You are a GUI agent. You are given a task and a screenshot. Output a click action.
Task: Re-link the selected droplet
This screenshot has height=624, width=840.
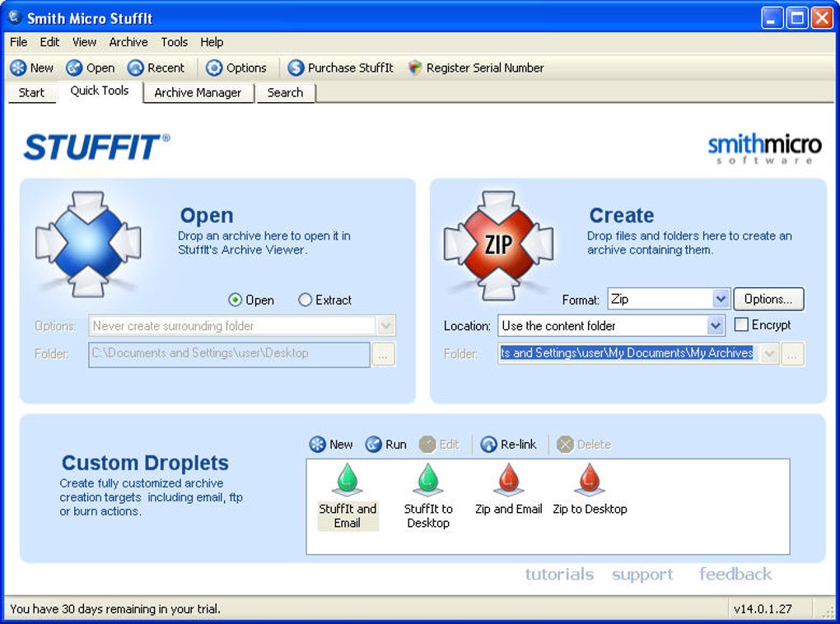tap(508, 444)
